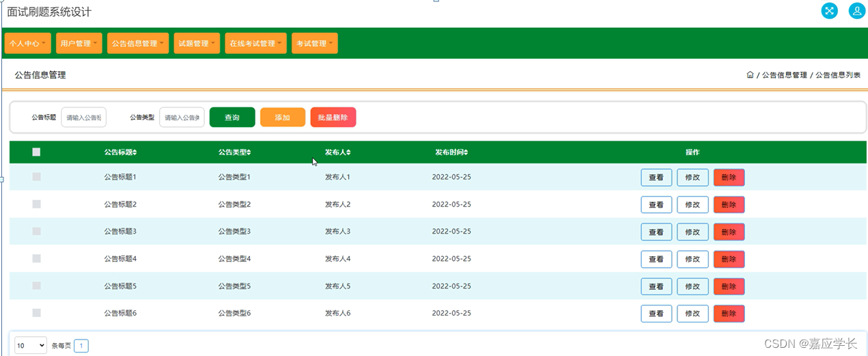This screenshot has width=868, height=356.
Task: Check the row for 公告标题4
Action: (x=36, y=258)
